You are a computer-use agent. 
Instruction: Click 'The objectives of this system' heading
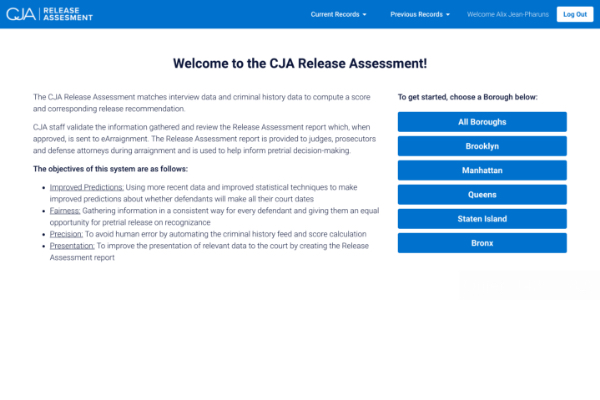110,169
